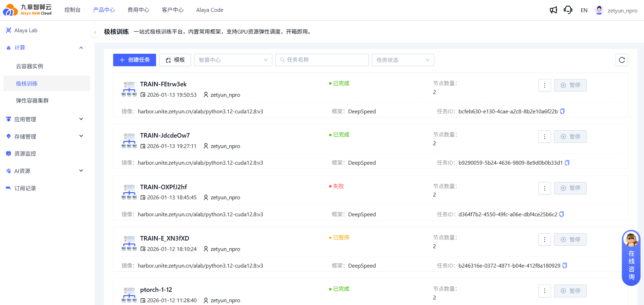Screen dimensions: 644x305
Task: Click the ptorch-1-12 cluster icon
Action: pyautogui.click(x=129, y=295)
